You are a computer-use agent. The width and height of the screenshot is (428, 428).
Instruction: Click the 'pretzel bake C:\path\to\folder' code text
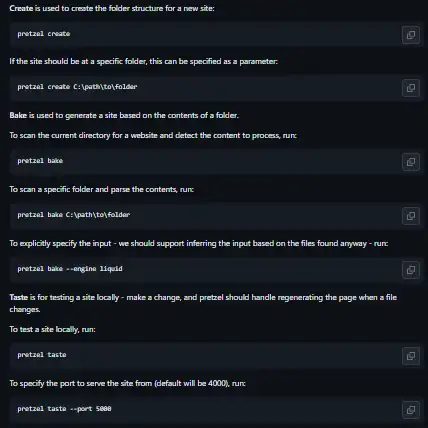tap(74, 215)
